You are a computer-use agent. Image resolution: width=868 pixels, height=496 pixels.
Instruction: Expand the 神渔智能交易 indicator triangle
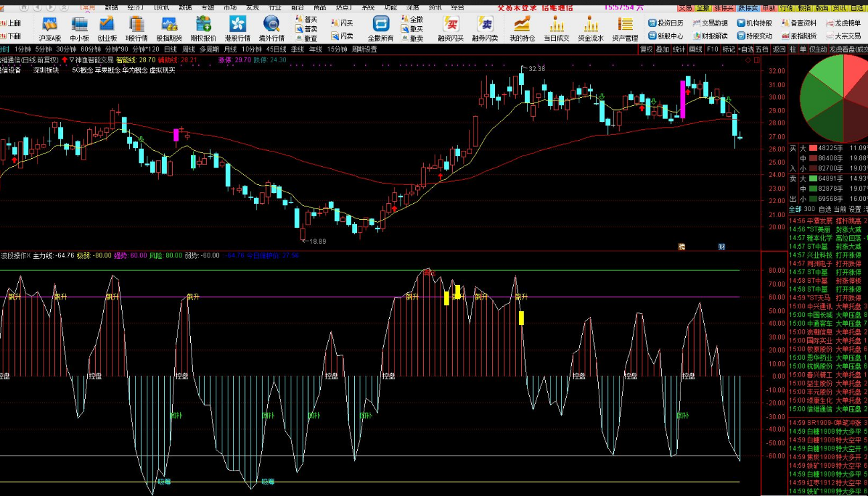(72, 60)
